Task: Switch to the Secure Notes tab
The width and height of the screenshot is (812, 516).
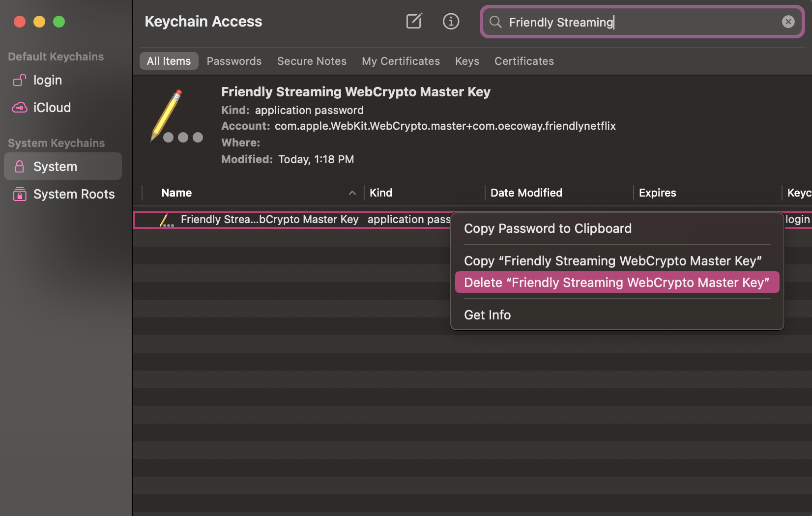Action: click(312, 61)
